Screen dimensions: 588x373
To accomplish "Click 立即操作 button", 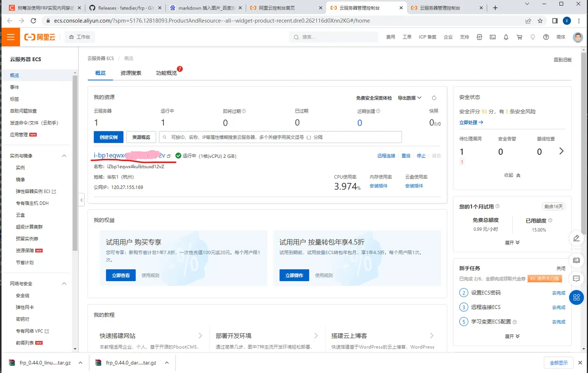I will pos(294,275).
